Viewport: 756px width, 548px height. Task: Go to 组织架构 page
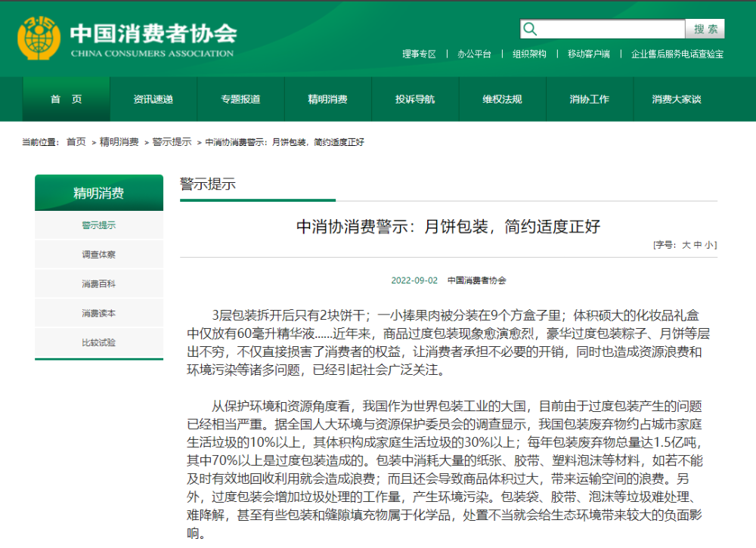(x=529, y=54)
